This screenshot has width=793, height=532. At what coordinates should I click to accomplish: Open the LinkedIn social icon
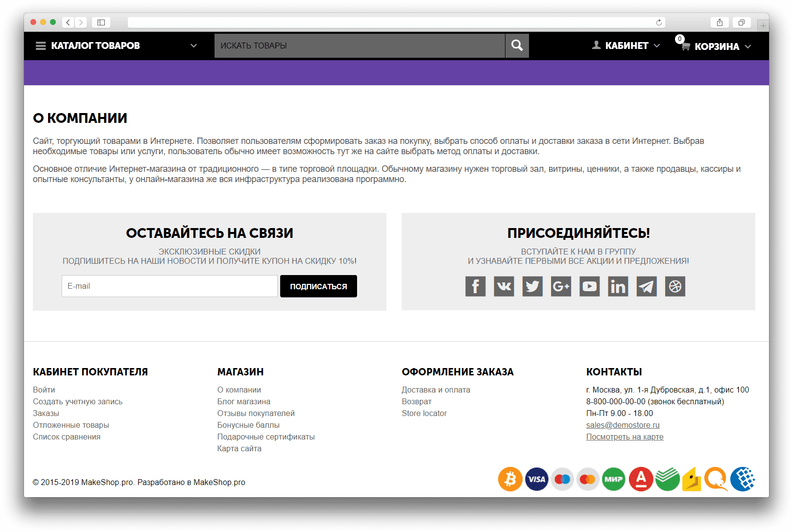pos(618,286)
